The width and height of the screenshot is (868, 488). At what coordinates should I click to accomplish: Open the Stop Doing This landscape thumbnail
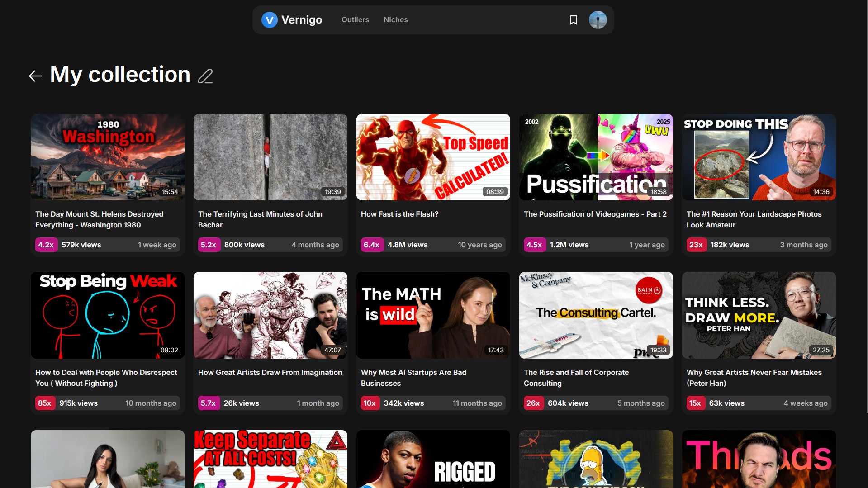(x=759, y=157)
